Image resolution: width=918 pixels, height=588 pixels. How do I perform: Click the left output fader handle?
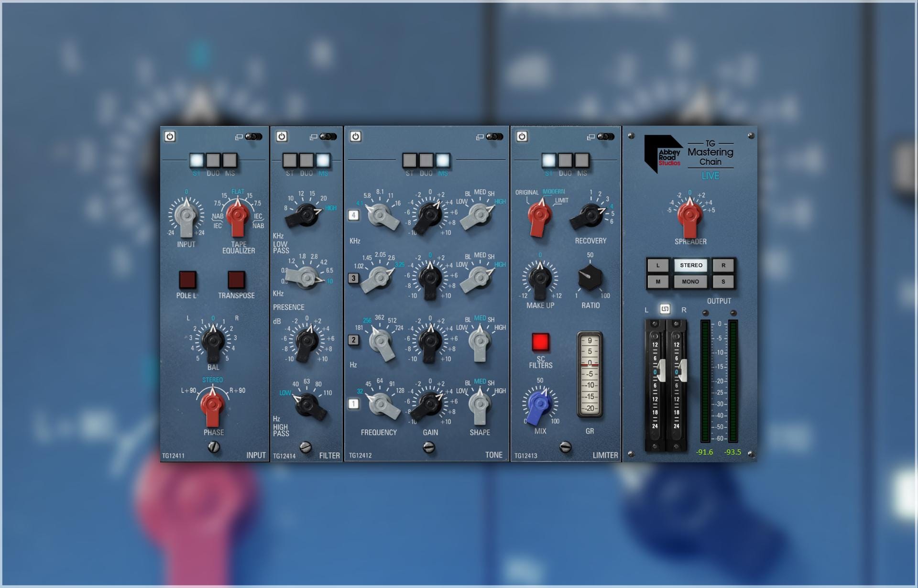pos(661,371)
